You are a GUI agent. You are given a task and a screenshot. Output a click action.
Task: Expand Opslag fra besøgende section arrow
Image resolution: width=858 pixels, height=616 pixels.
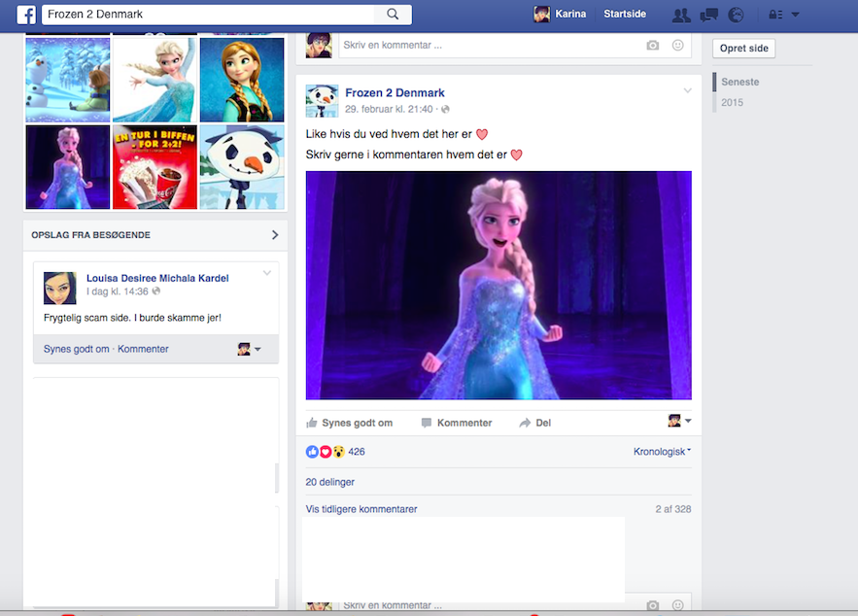coord(275,235)
